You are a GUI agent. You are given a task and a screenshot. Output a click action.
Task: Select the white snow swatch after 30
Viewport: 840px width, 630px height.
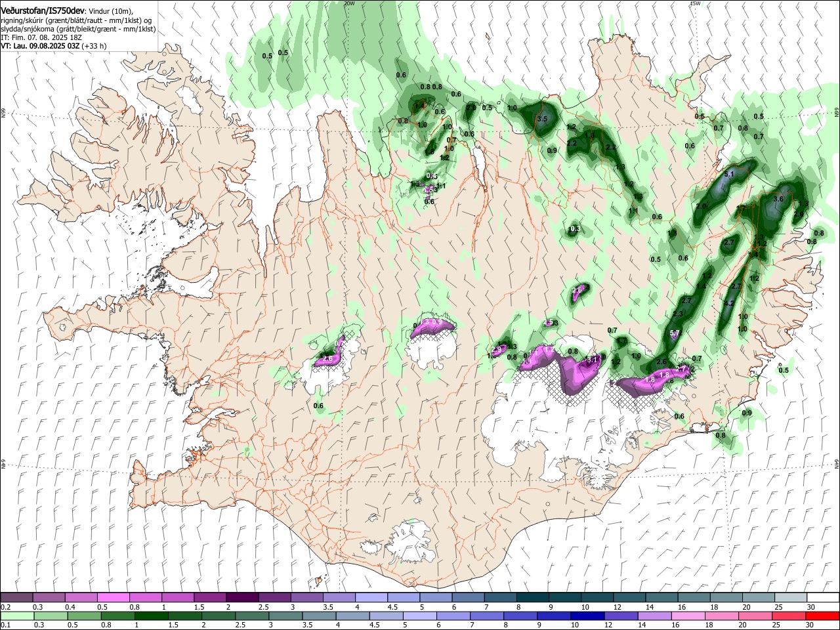(823, 598)
